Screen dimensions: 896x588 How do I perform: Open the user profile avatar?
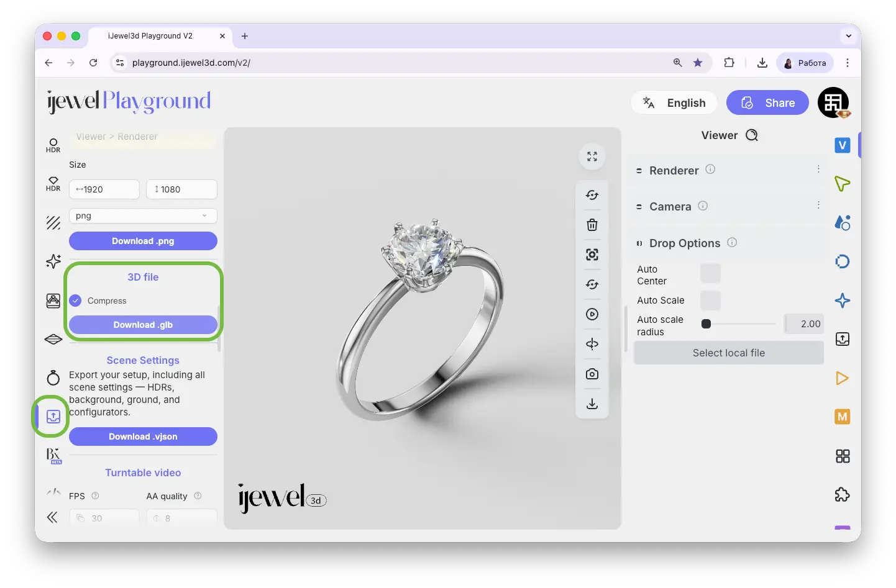click(x=833, y=102)
